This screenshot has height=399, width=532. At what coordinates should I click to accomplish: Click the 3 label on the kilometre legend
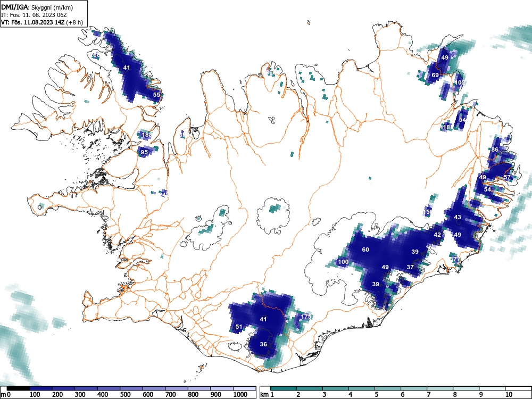coord(324,394)
